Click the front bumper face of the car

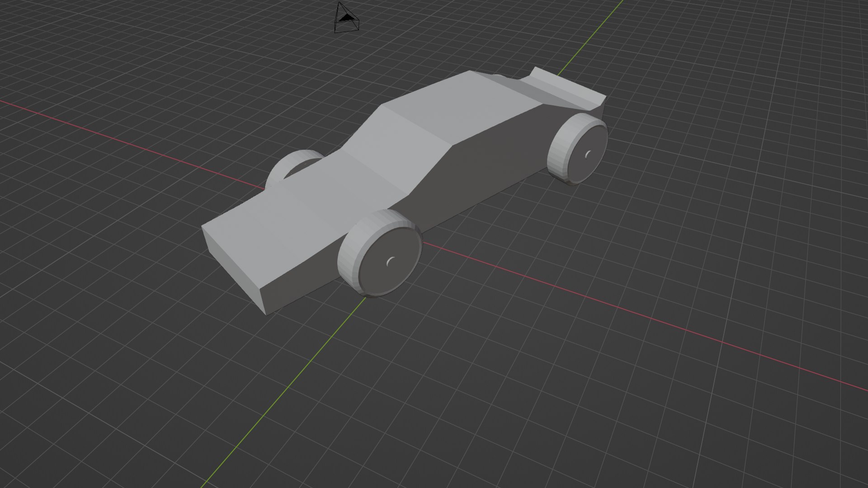coord(233,270)
